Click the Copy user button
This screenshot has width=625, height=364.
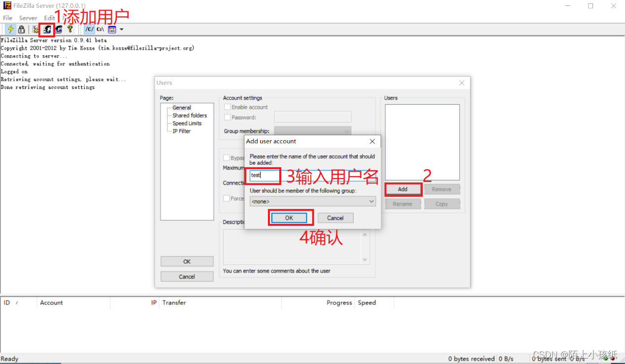[x=441, y=204]
